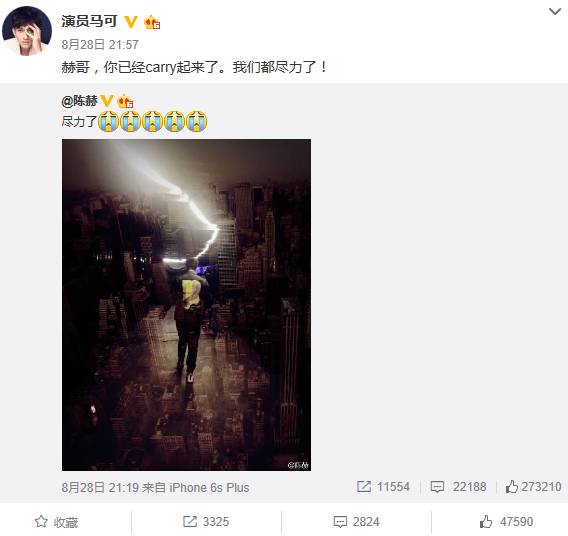
Task: Click the first crying emoji in the quoted post
Action: [x=108, y=121]
